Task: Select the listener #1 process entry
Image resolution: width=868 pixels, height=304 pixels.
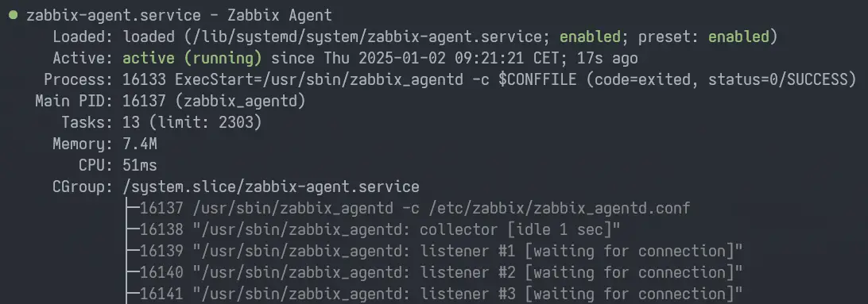Action: click(x=435, y=251)
